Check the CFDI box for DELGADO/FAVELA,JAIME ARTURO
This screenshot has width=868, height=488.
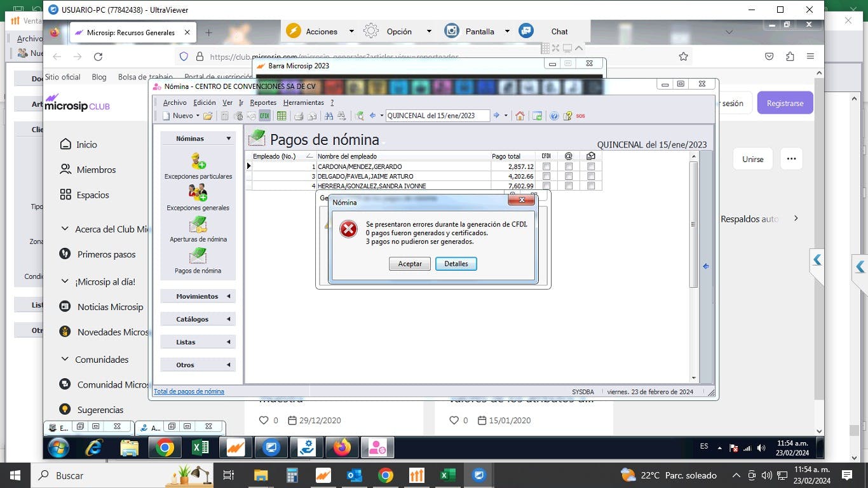546,176
